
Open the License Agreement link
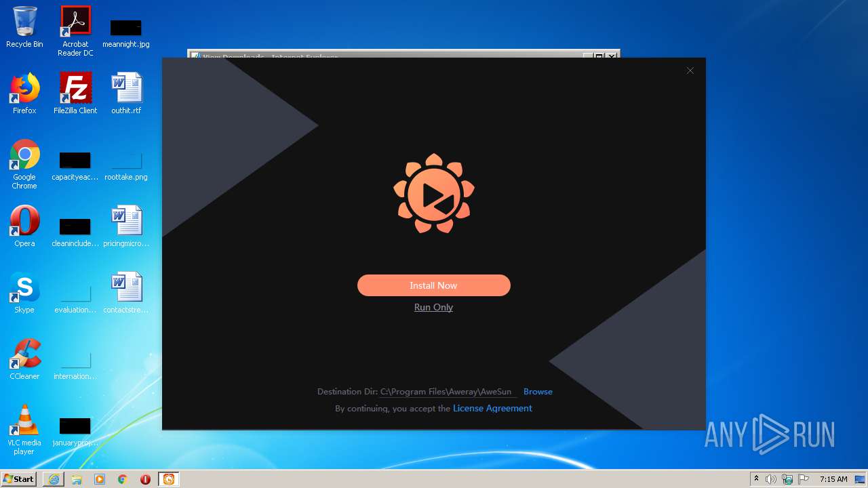pos(492,408)
